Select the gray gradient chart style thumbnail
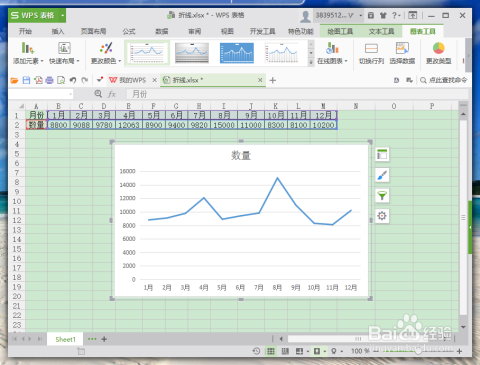 192,53
